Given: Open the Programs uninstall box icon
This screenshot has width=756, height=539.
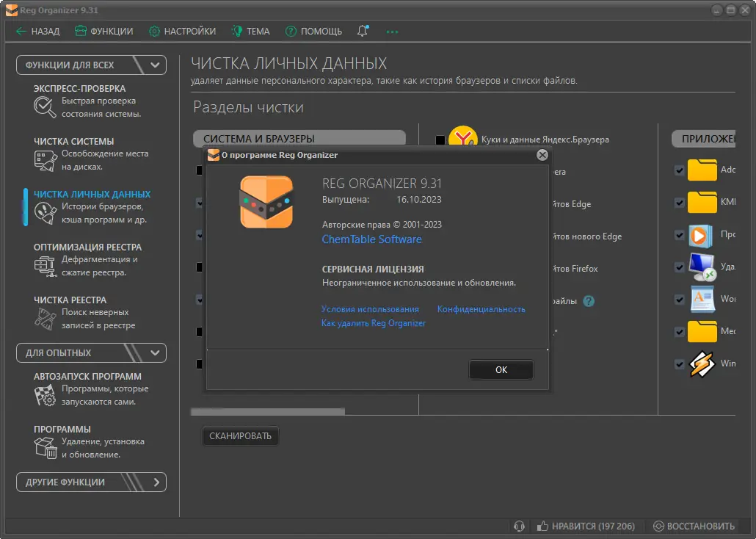Looking at the screenshot, I should [45, 448].
